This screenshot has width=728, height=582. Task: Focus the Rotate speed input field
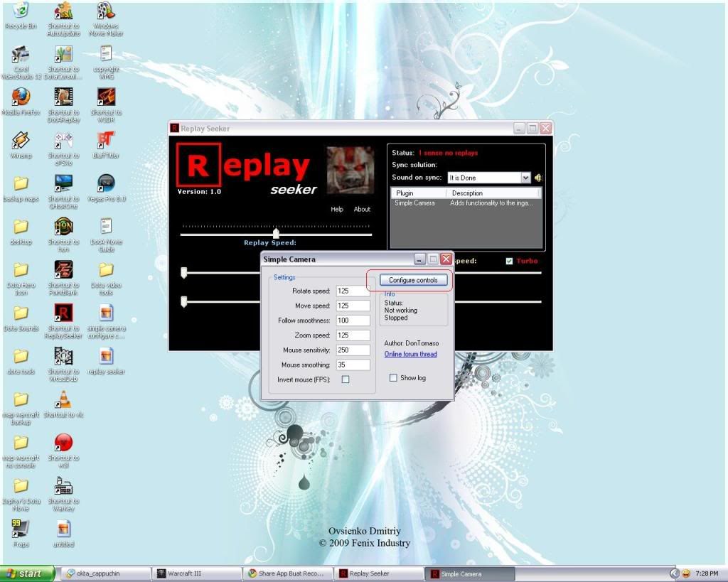tap(353, 291)
